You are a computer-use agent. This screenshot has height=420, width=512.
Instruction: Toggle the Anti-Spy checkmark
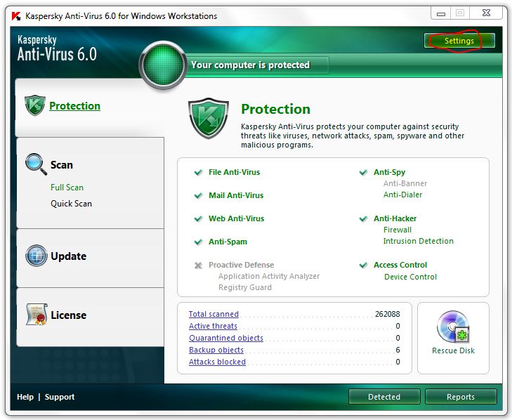point(363,173)
